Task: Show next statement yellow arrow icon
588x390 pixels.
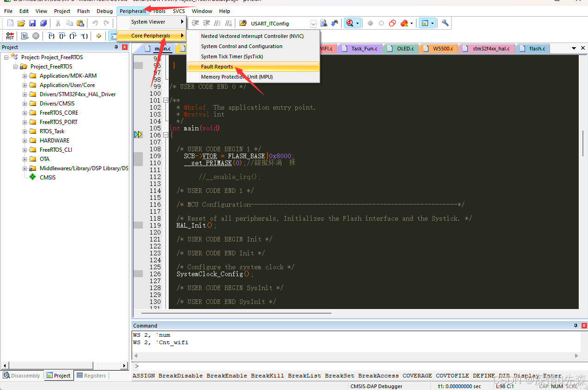Action: pos(99,36)
